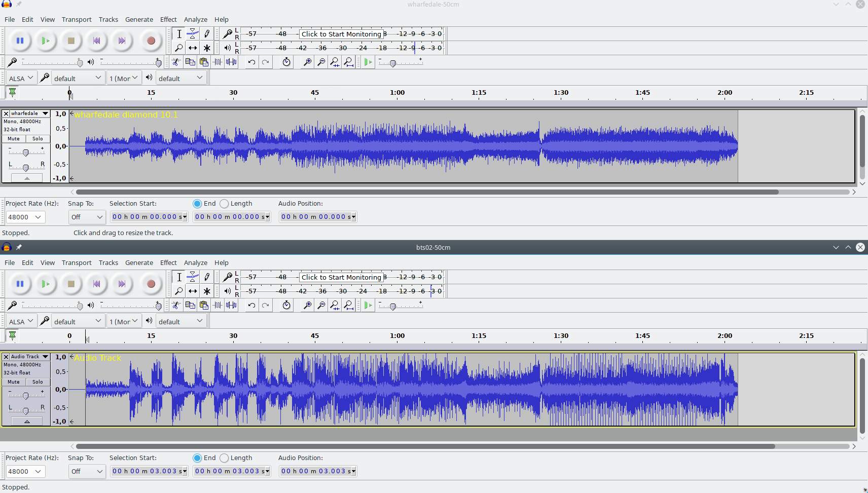
Task: Click Pause in the wharfedale-50cm window
Action: [20, 41]
